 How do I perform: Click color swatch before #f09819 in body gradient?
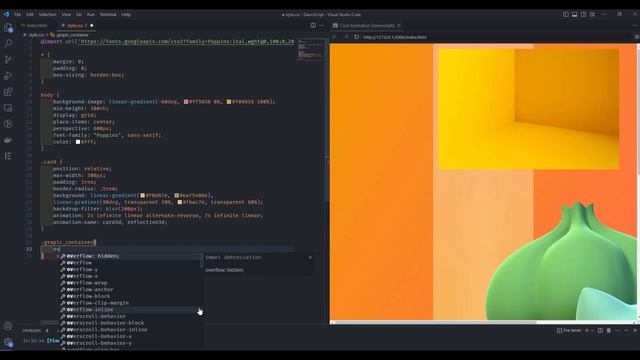[x=229, y=102]
